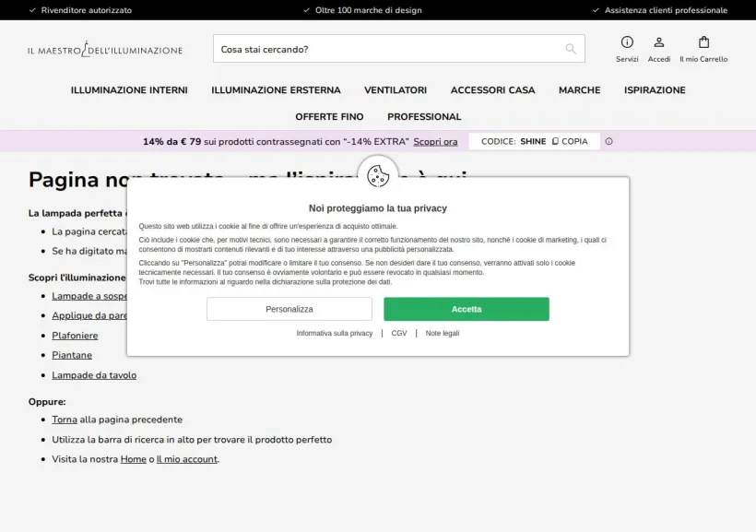Focus the 'Cosa stai cercando?' search field
Viewport: 756px width, 532px height.
(x=398, y=49)
